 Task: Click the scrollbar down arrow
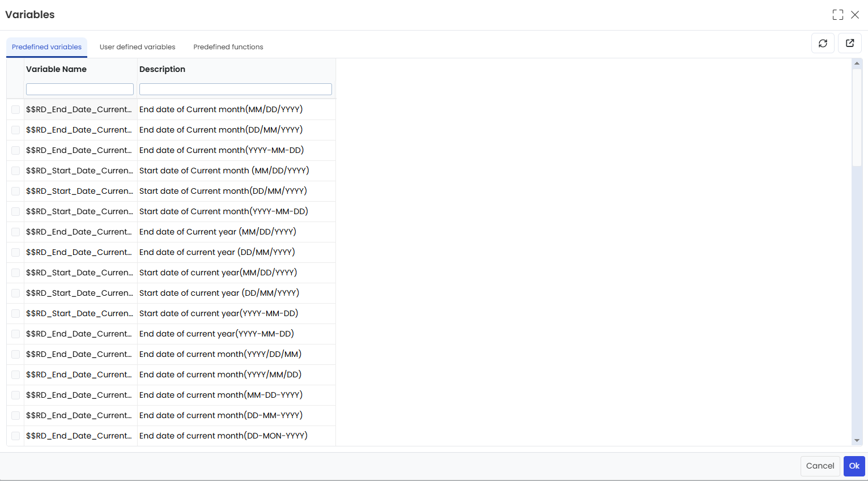pyautogui.click(x=857, y=440)
